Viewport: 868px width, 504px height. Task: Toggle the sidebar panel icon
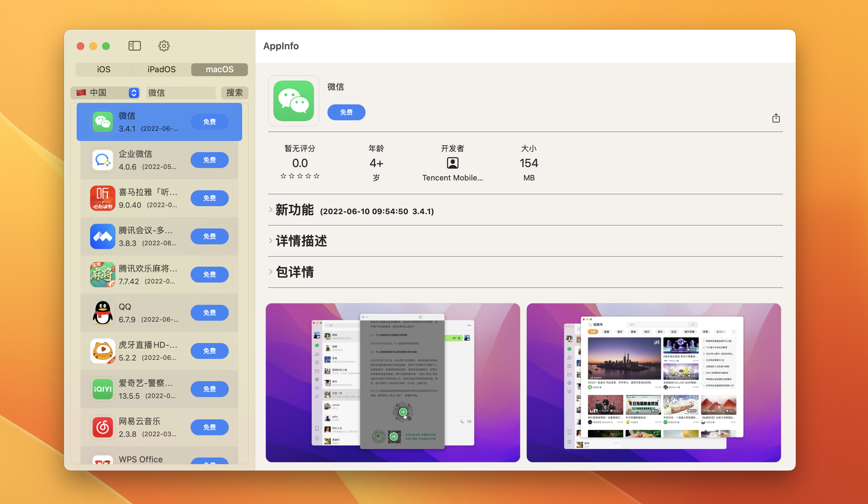134,46
